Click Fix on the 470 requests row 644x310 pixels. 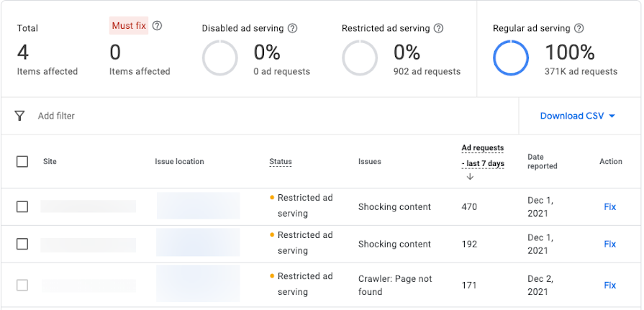coord(609,206)
